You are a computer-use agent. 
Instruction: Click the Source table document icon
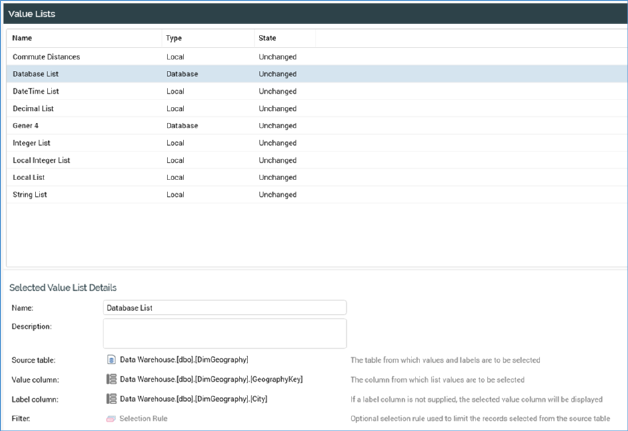tap(111, 360)
